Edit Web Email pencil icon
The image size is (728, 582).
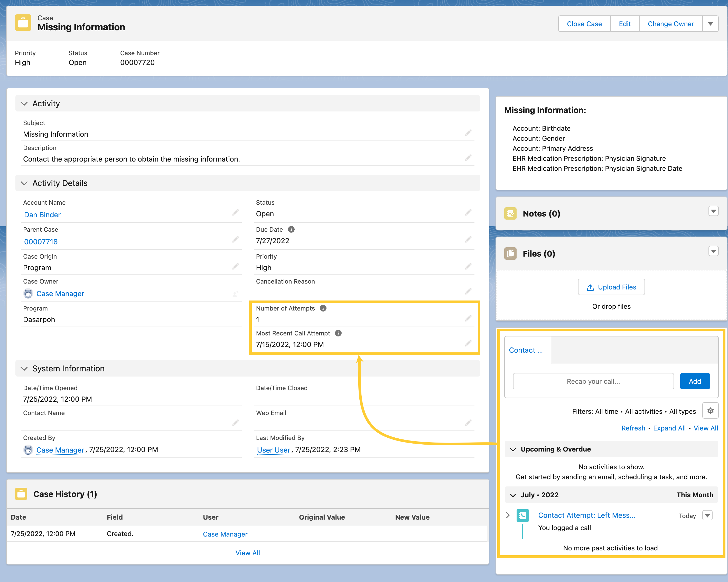pos(468,423)
